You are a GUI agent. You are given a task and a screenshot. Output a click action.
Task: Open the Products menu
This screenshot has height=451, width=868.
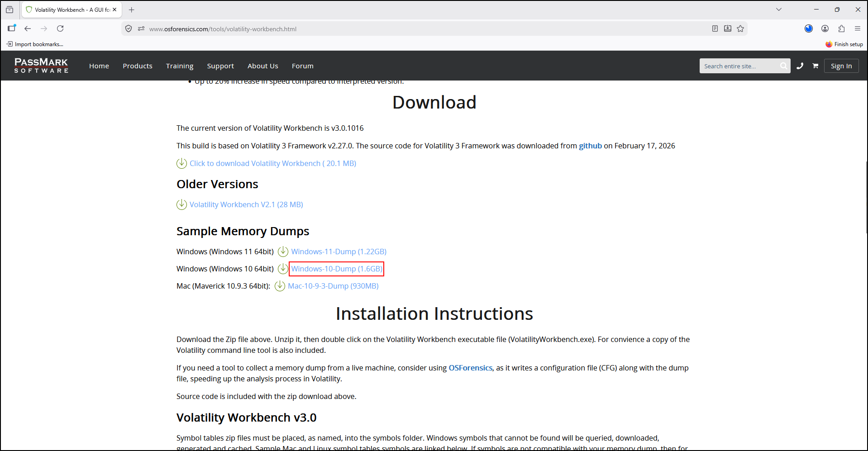(x=138, y=66)
